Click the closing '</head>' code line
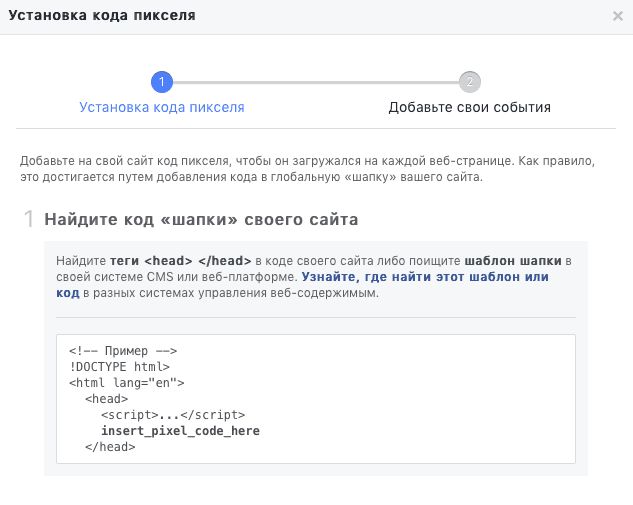The image size is (633, 505). (x=110, y=447)
